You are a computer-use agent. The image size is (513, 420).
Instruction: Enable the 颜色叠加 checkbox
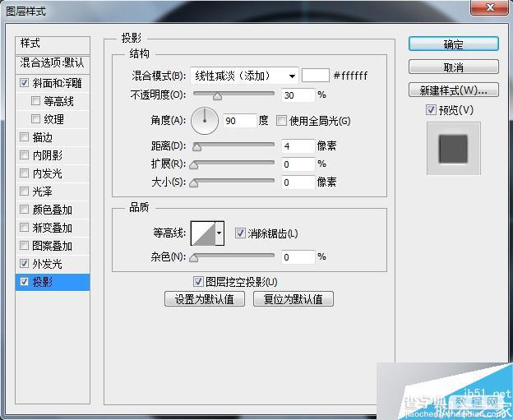click(x=24, y=209)
